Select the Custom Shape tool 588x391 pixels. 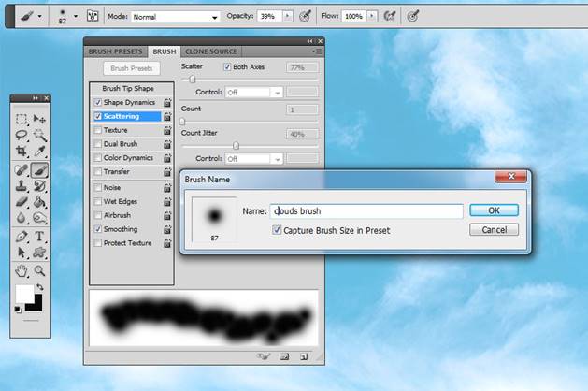39,253
